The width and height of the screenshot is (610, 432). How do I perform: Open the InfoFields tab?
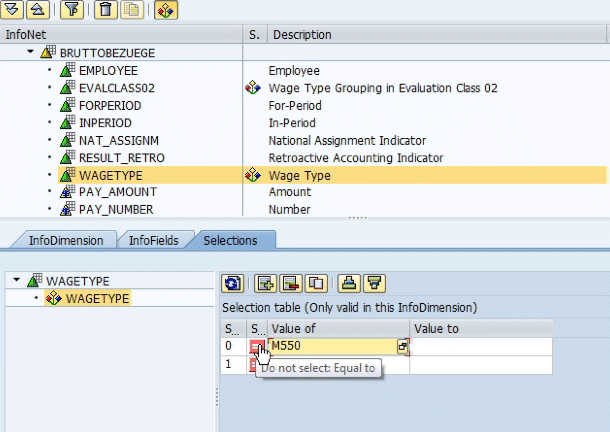click(155, 240)
